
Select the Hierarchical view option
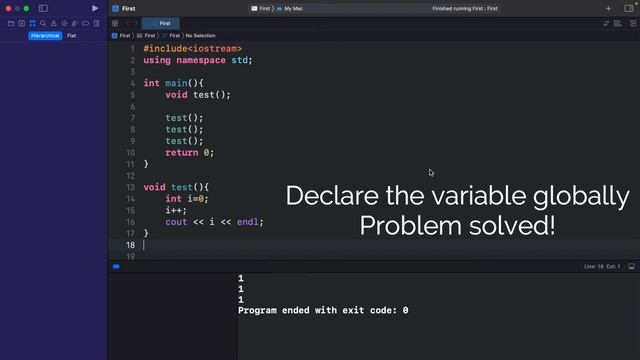click(45, 36)
